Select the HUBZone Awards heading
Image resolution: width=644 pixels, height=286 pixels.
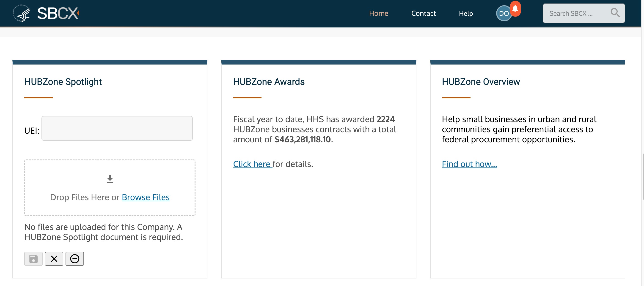click(269, 82)
